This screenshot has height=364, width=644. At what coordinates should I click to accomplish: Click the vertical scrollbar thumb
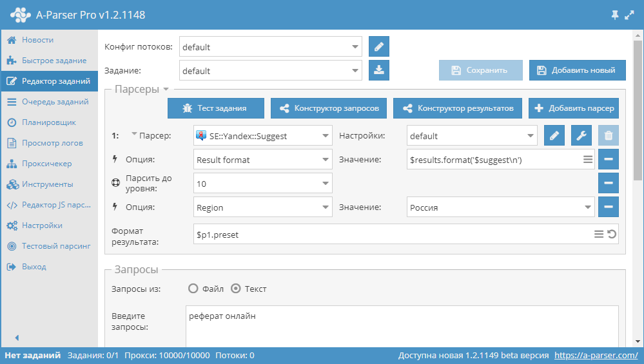point(638,110)
